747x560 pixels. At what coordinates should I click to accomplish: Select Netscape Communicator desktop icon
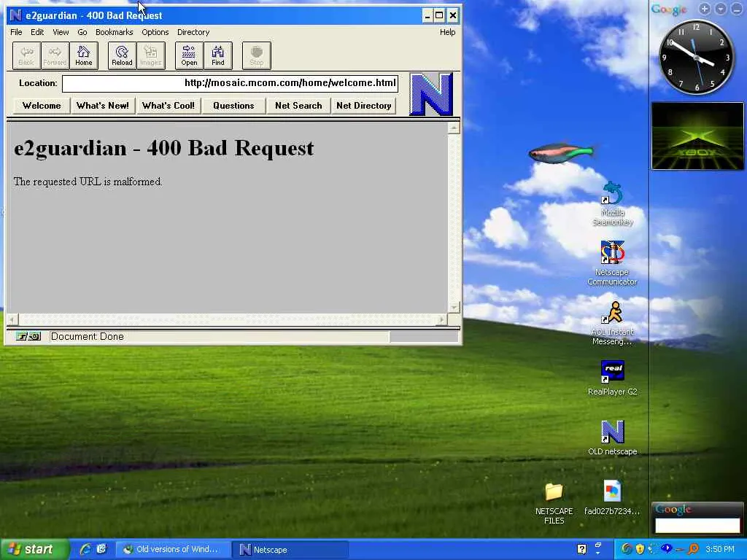pyautogui.click(x=612, y=262)
